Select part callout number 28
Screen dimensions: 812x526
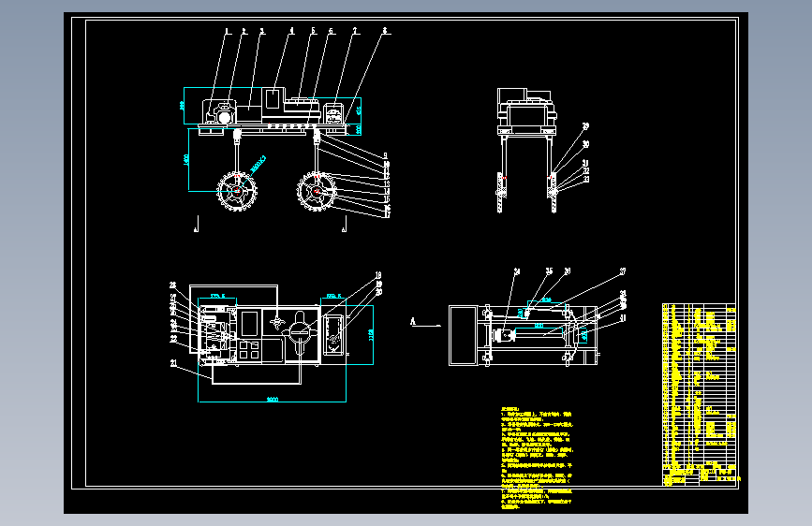[173, 285]
